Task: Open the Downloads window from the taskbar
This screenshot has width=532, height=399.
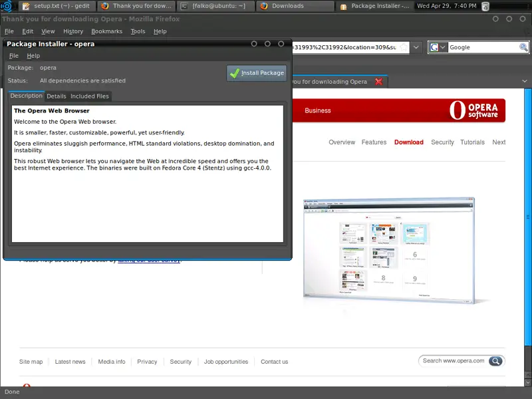Action: 295,6
